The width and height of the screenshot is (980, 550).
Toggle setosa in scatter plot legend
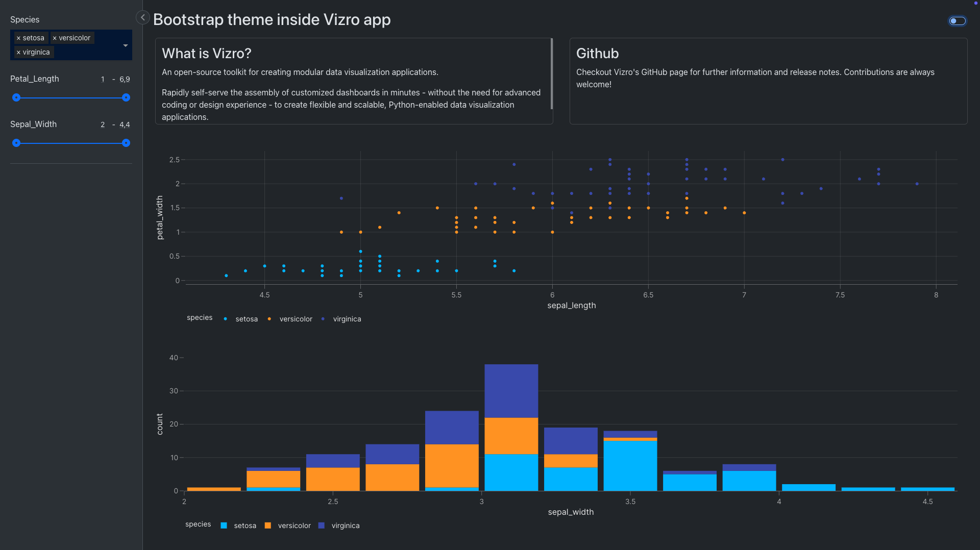246,319
